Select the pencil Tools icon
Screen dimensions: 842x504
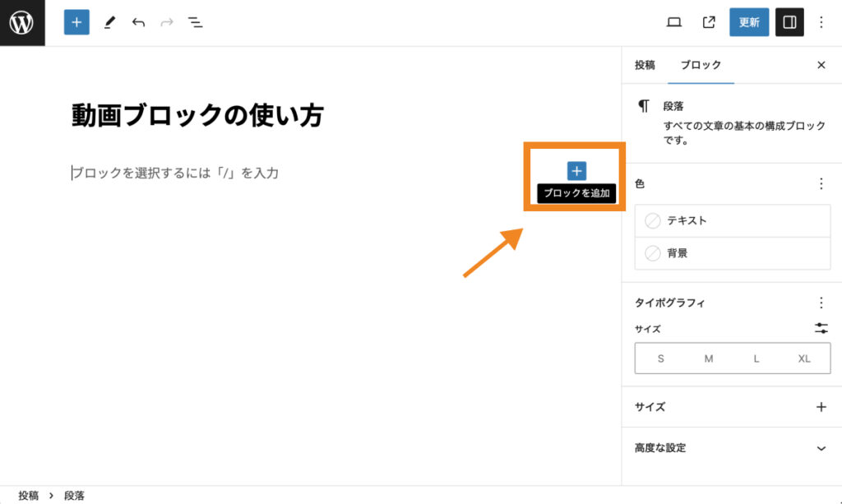click(109, 22)
